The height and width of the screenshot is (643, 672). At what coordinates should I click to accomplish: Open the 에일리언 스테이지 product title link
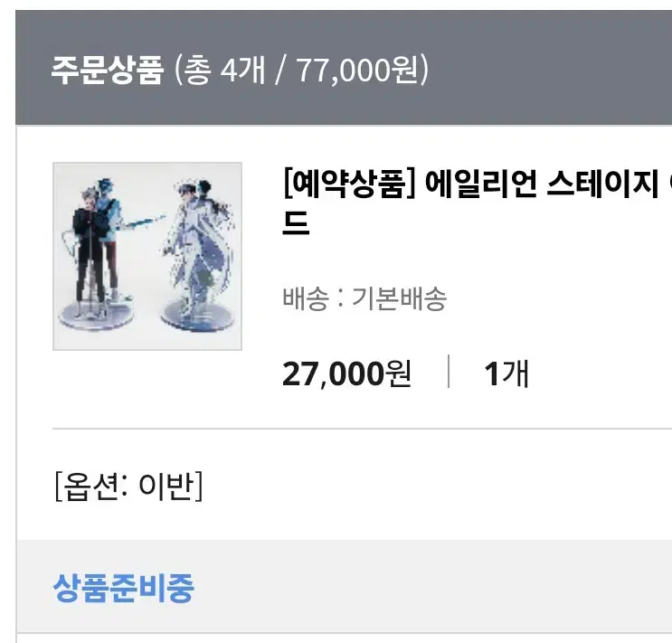(477, 203)
